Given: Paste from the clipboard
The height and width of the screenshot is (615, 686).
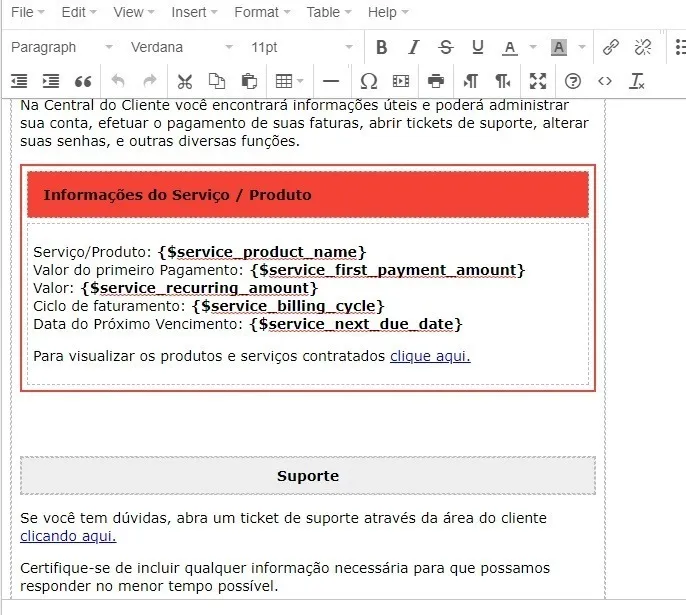Looking at the screenshot, I should (249, 81).
